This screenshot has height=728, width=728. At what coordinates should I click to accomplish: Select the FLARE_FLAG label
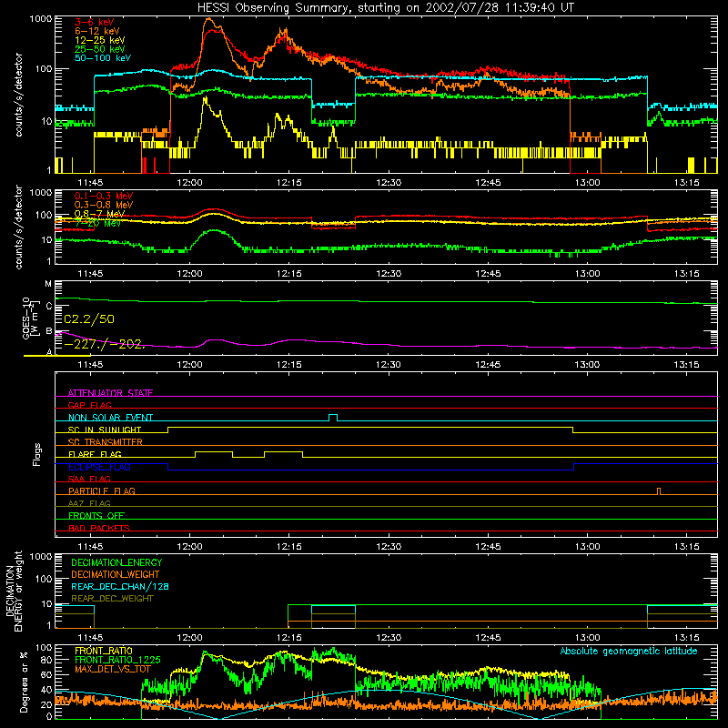click(95, 454)
